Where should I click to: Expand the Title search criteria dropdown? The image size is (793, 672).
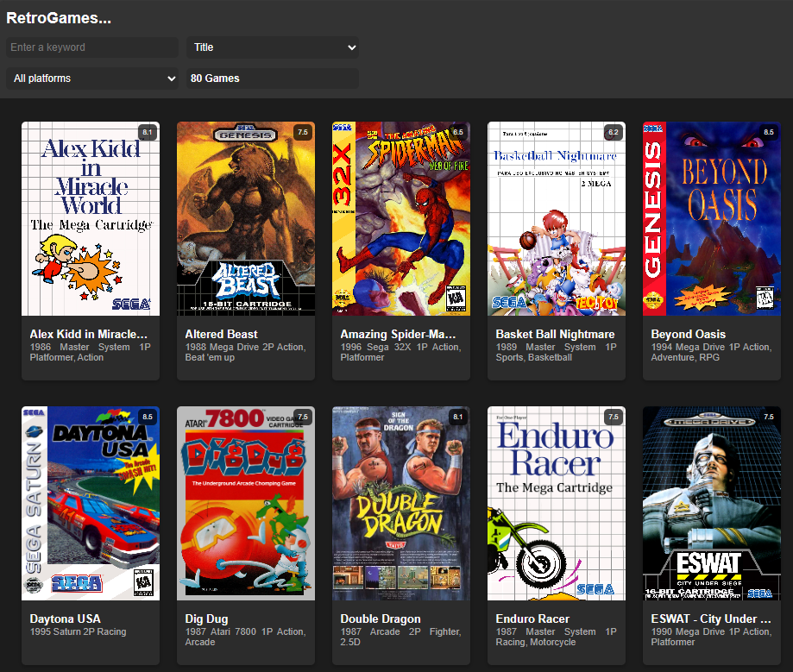click(272, 47)
